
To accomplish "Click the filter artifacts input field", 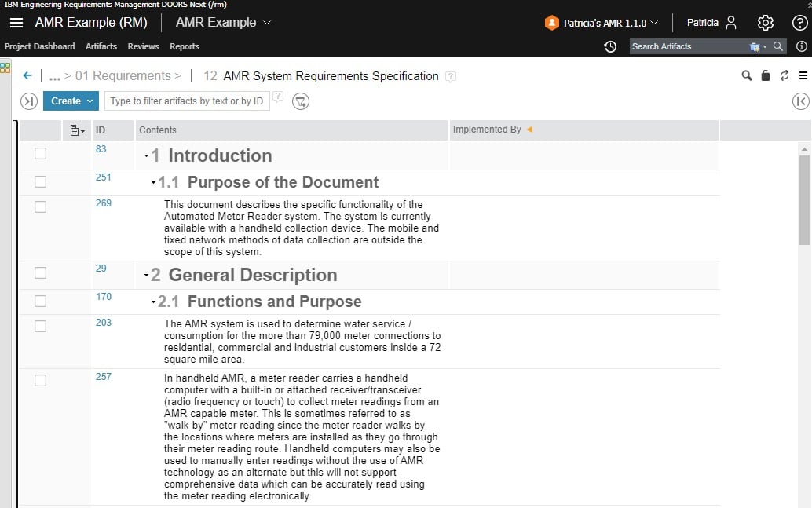I will click(x=187, y=101).
